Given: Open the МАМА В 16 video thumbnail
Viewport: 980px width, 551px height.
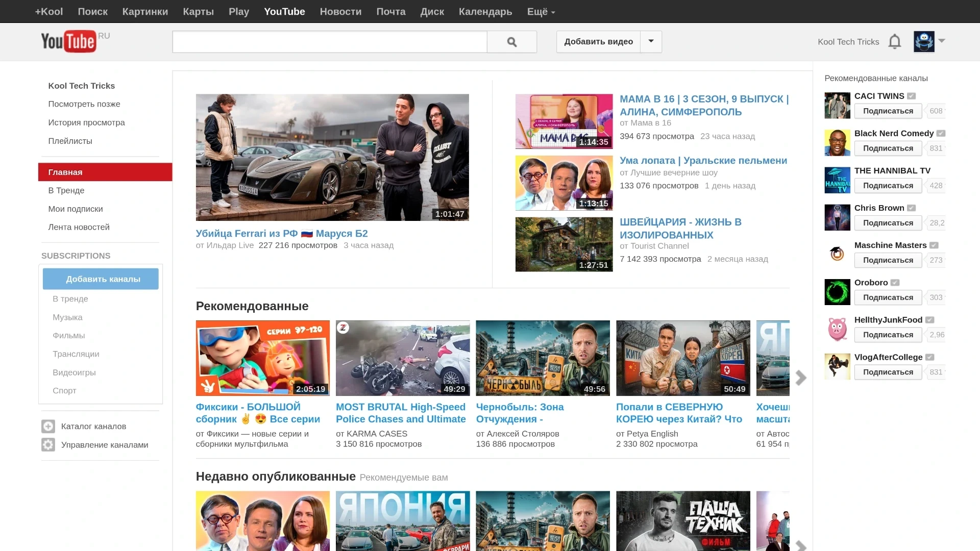Looking at the screenshot, I should (564, 121).
